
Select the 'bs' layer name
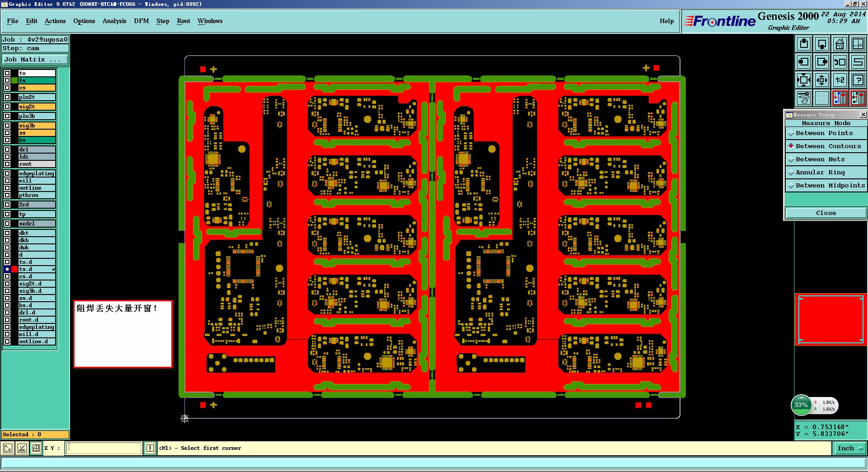click(37, 140)
